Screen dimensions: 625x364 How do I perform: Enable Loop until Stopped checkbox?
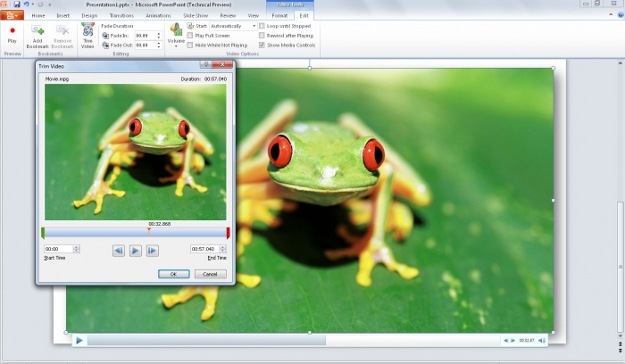[262, 26]
